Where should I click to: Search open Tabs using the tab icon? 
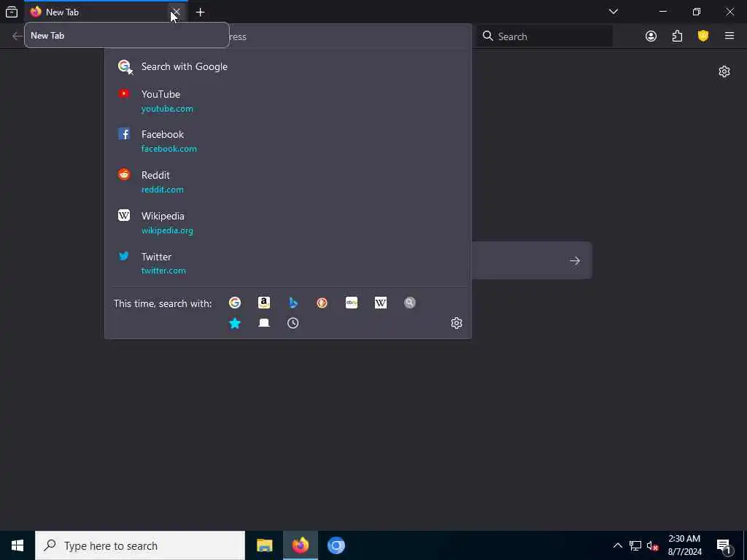264,323
